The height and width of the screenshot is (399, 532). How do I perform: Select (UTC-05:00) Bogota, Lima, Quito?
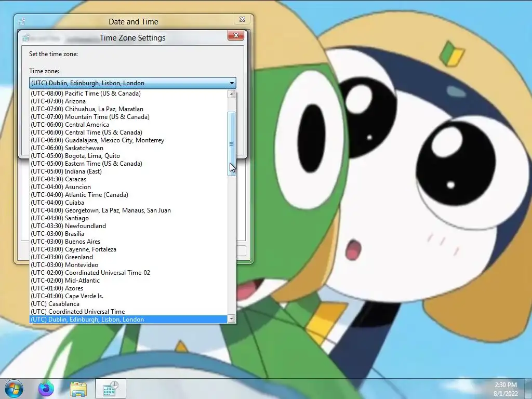tap(128, 156)
